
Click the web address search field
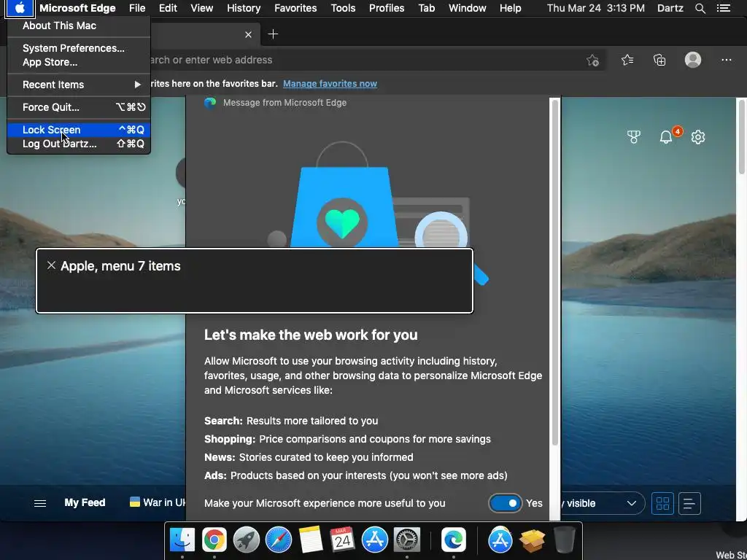tap(362, 60)
